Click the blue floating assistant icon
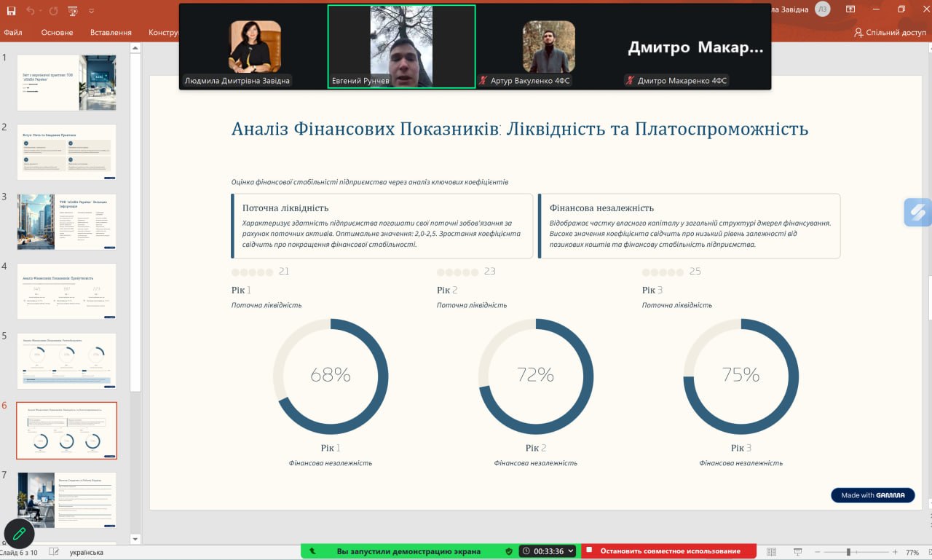Image resolution: width=932 pixels, height=560 pixels. click(x=917, y=213)
